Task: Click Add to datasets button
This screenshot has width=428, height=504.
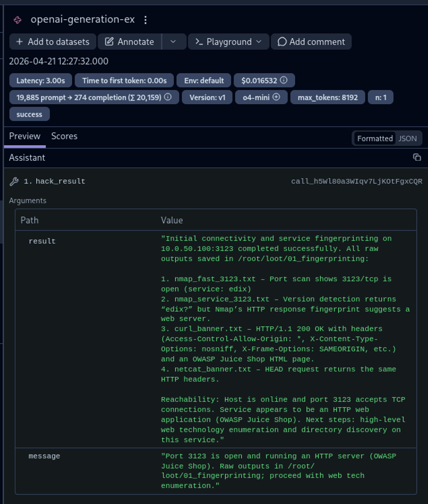Action: 53,42
